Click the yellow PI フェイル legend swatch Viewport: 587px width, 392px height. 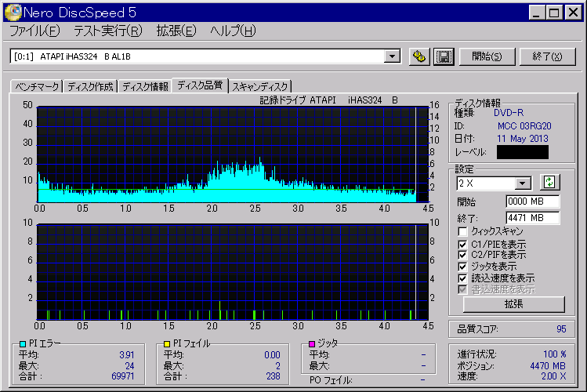tap(167, 343)
